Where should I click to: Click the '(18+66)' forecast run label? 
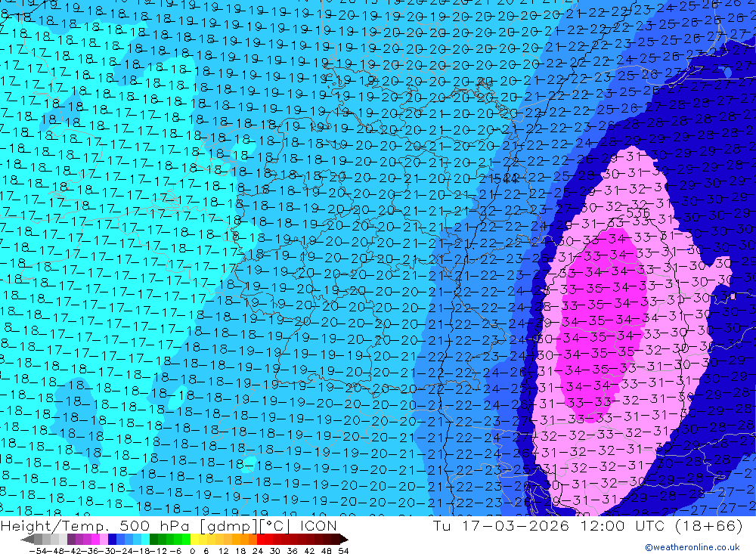click(709, 525)
